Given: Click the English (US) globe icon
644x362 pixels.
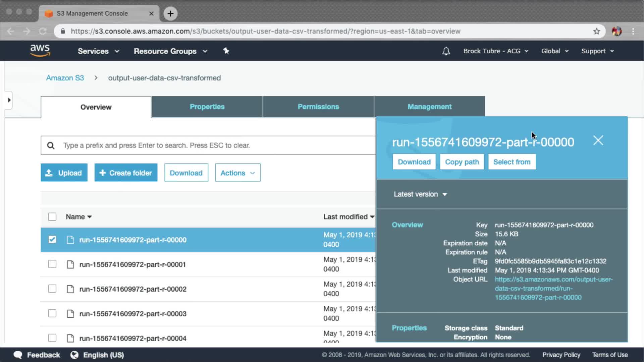Looking at the screenshot, I should click(x=74, y=355).
